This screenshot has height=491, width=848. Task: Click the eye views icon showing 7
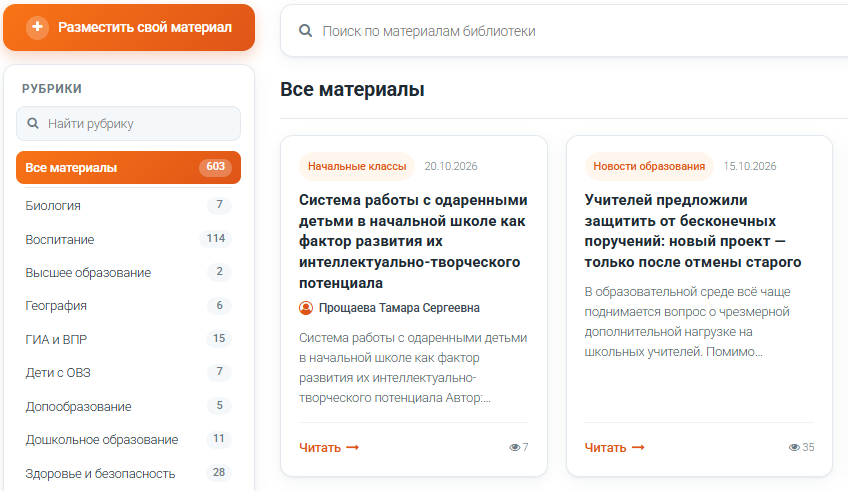pos(514,447)
